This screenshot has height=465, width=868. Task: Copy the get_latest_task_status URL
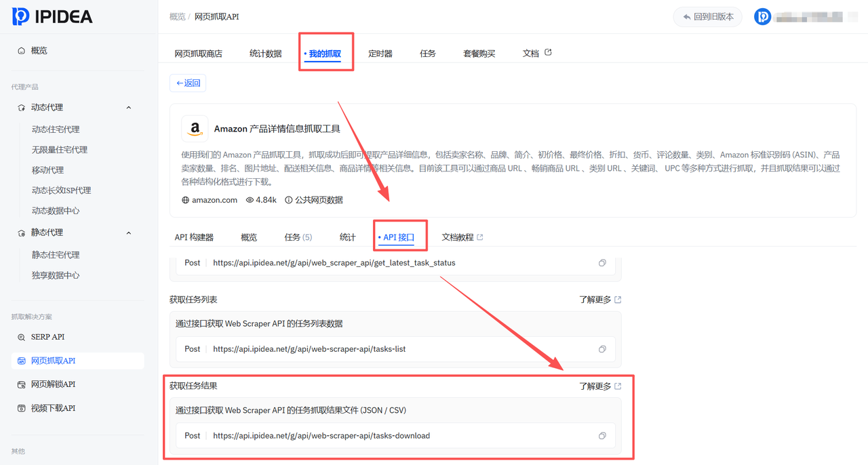[x=602, y=263]
